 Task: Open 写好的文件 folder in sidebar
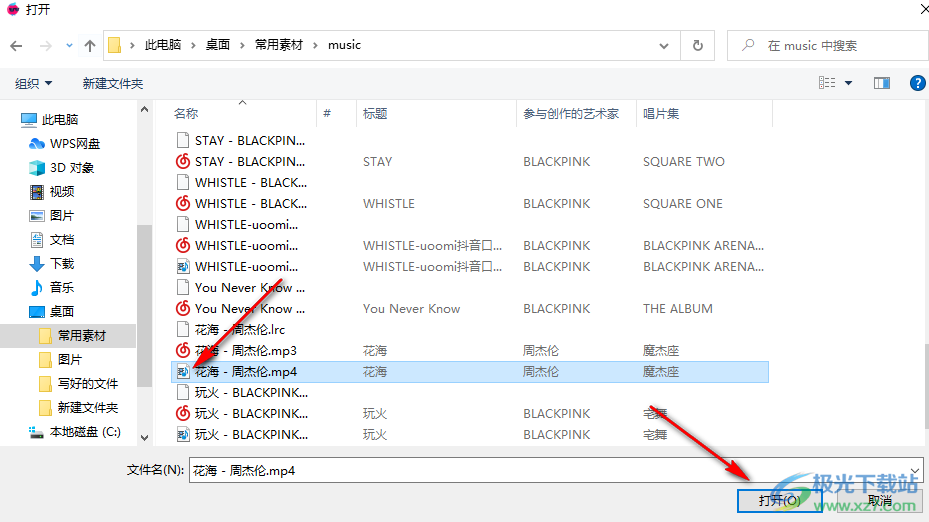click(78, 384)
